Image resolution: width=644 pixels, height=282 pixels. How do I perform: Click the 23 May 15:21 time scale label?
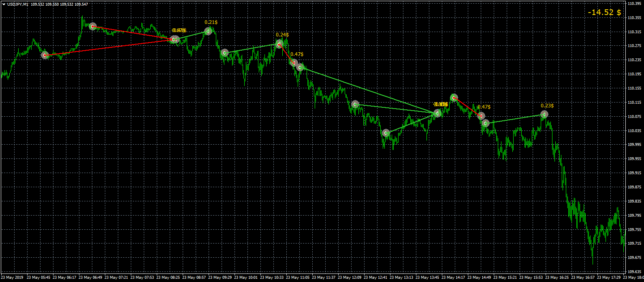505,278
